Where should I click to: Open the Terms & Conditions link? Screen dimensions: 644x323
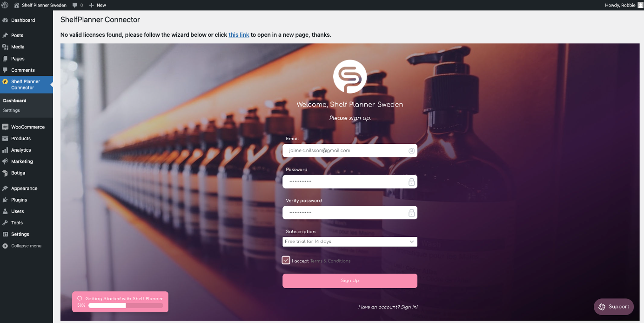330,261
